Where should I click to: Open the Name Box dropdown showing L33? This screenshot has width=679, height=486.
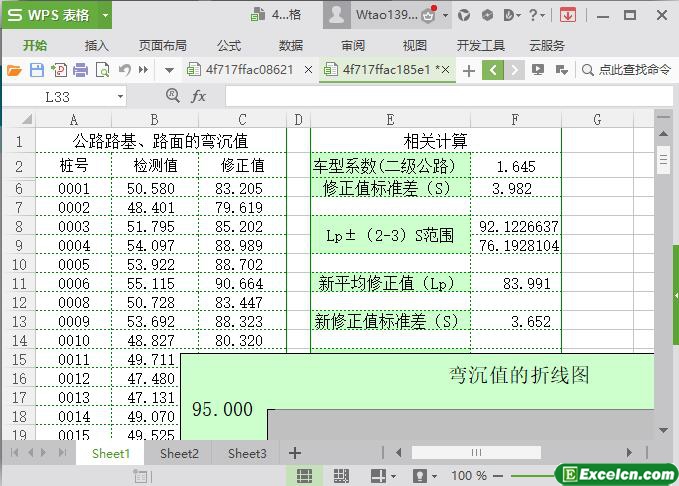pos(120,97)
